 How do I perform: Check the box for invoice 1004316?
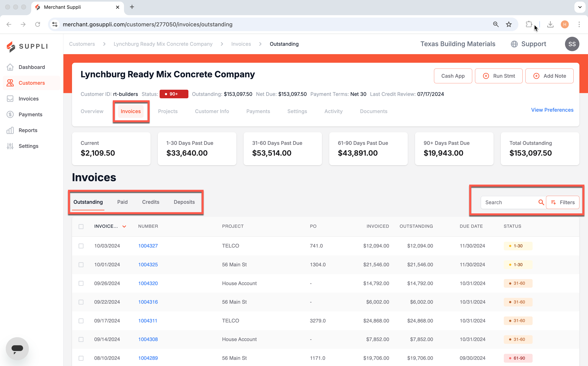[x=81, y=302]
